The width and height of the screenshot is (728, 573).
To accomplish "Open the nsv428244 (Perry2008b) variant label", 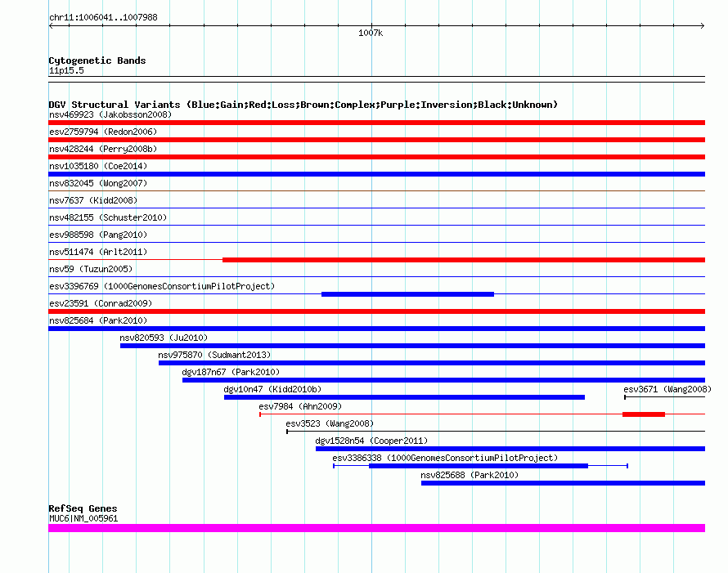I will (x=103, y=149).
